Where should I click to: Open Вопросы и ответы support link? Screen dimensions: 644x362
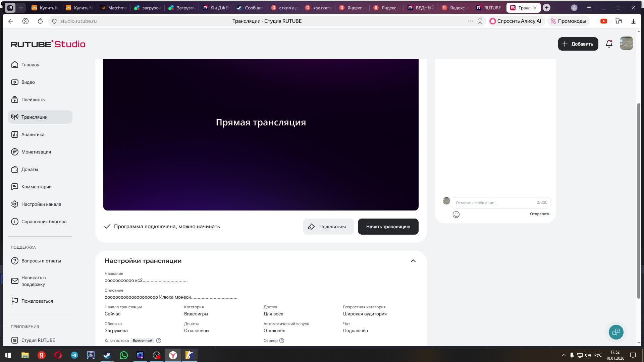40,261
